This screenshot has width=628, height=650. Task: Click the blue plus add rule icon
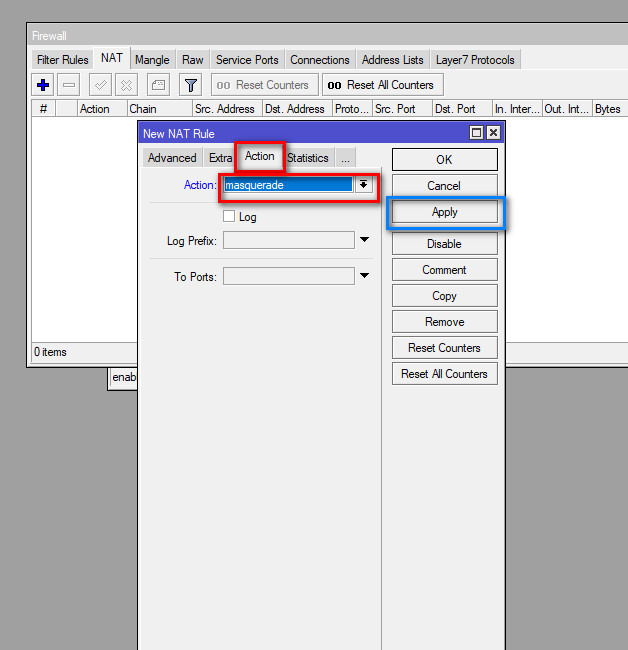point(43,85)
